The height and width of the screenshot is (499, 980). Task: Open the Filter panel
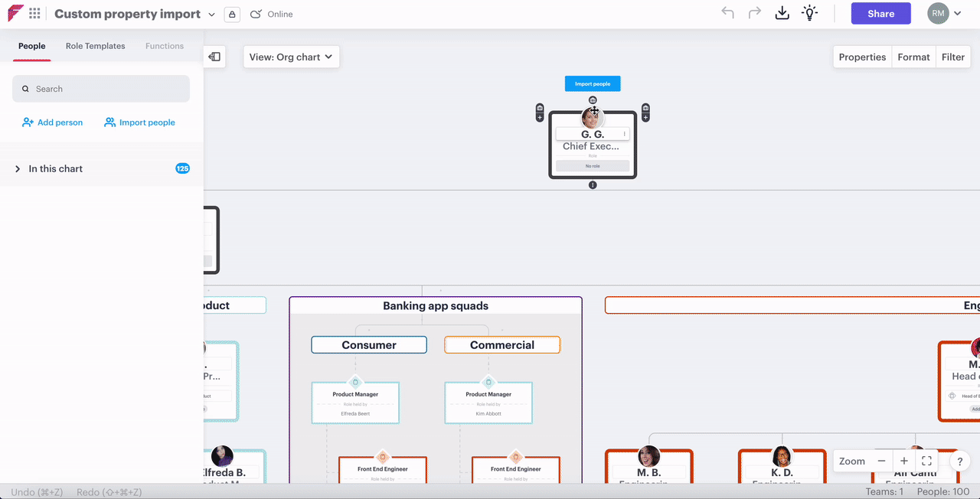coord(953,57)
